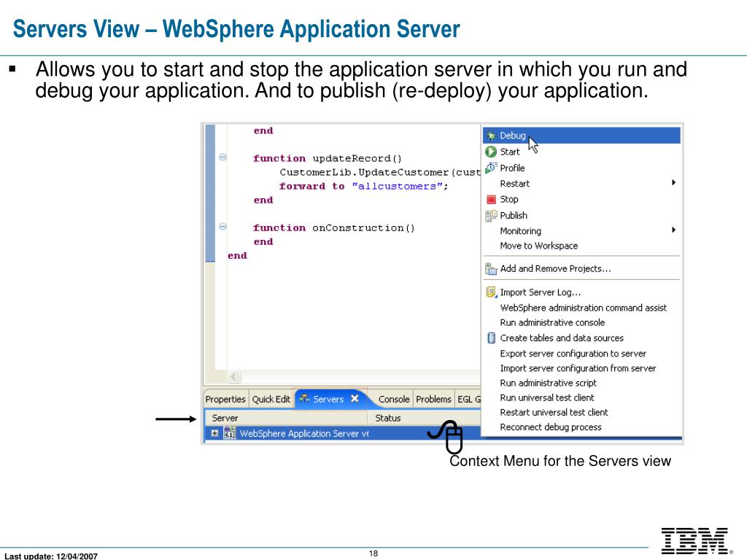Screen dimensions: 747x560
Task: Expand the WebSphere Application Server row
Action: pos(214,433)
